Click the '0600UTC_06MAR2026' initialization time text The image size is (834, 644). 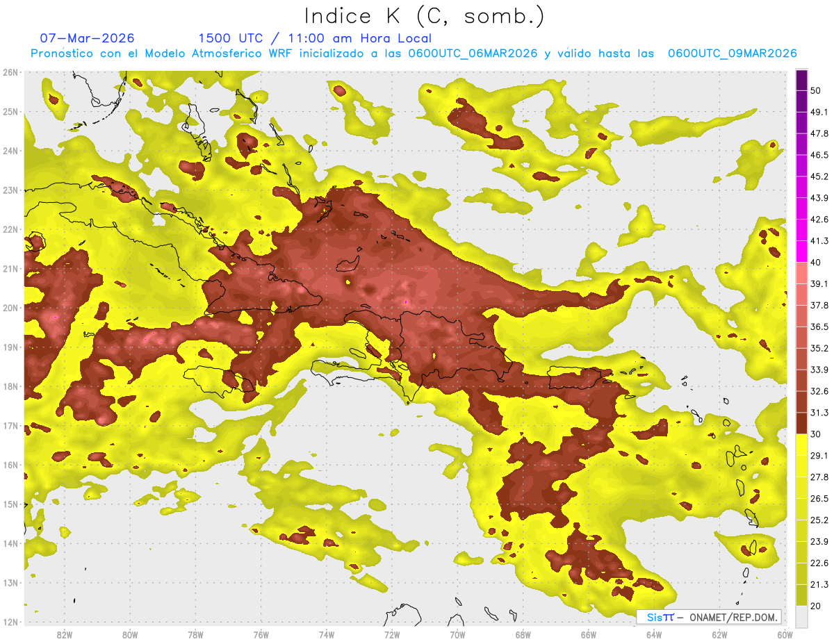click(x=473, y=53)
